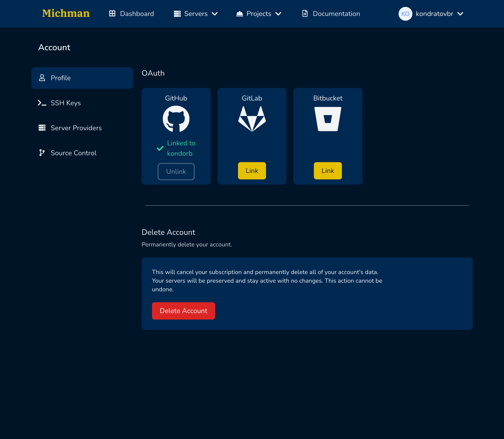504x439 pixels.
Task: Unlink the GitHub account
Action: point(176,171)
